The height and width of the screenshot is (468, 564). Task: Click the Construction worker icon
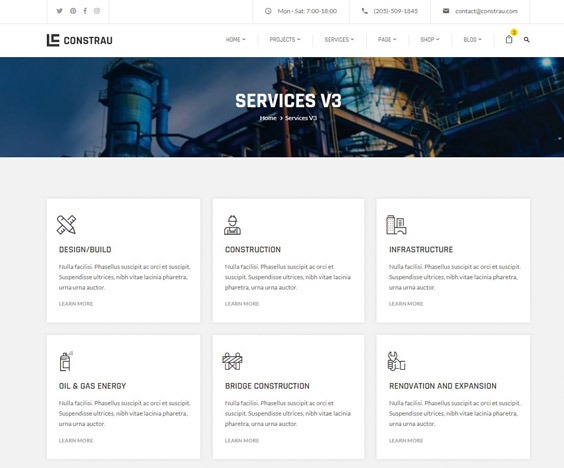(x=232, y=225)
